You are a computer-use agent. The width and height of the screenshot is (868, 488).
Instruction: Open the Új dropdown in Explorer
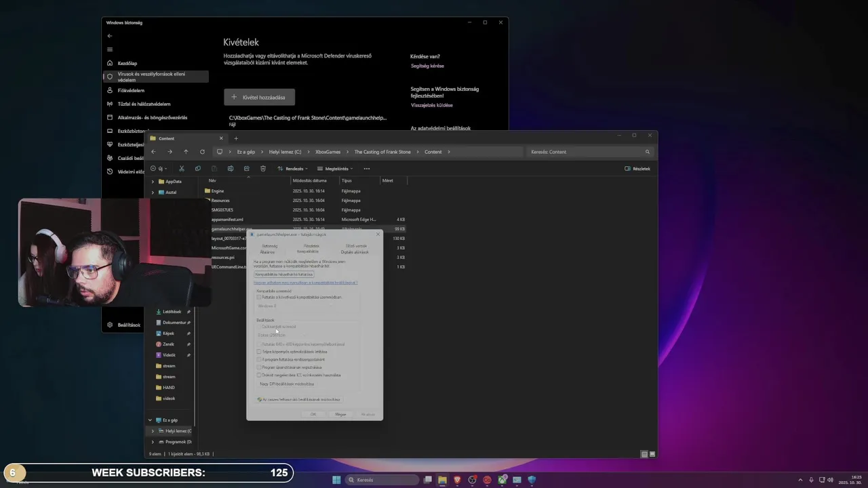click(x=157, y=169)
